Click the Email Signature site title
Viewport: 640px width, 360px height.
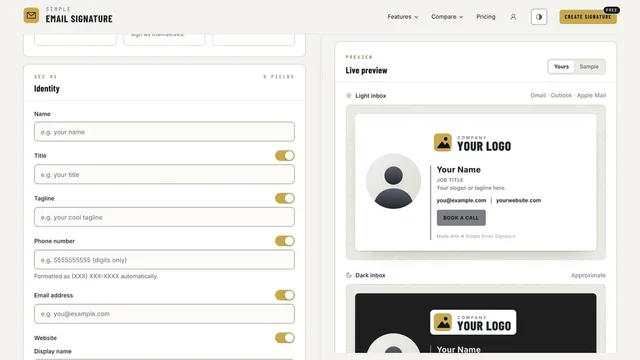click(79, 19)
